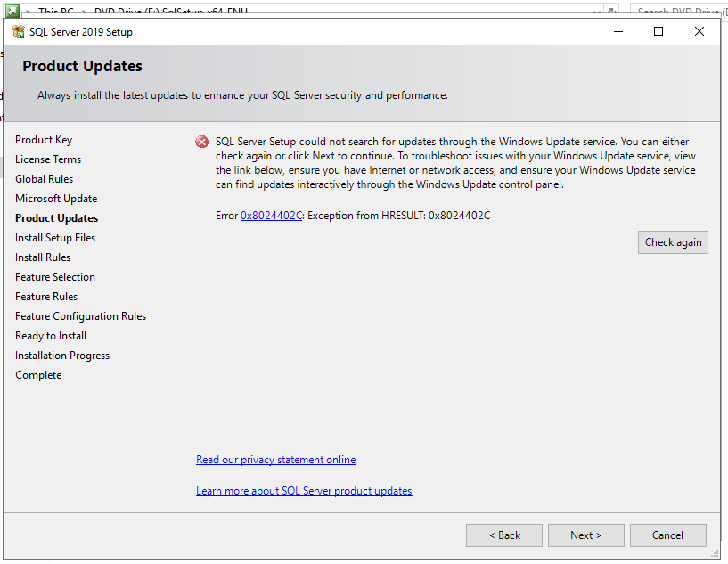Maximize the SQL Server 2019 Setup window
The height and width of the screenshot is (564, 728).
coord(658,31)
